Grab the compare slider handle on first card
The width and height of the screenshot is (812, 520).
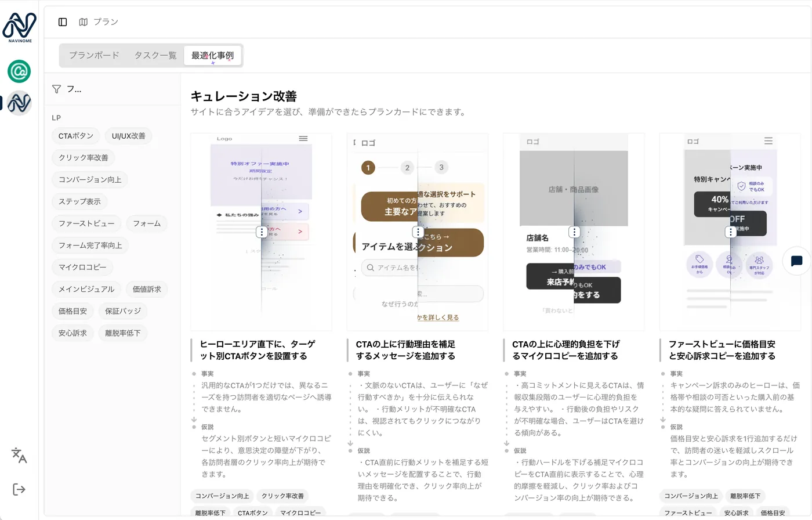(x=262, y=232)
